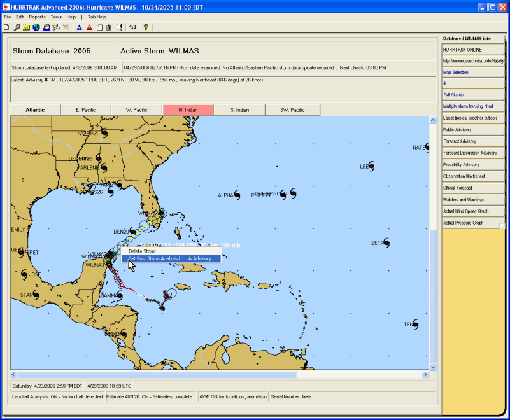
Task: Choose Delete Storm from the context menu
Action: [142, 251]
